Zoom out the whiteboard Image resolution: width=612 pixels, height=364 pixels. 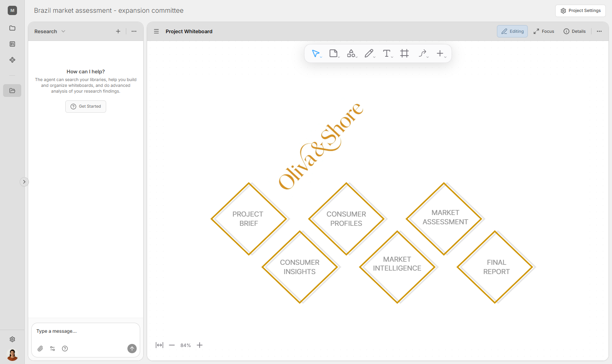tap(172, 345)
